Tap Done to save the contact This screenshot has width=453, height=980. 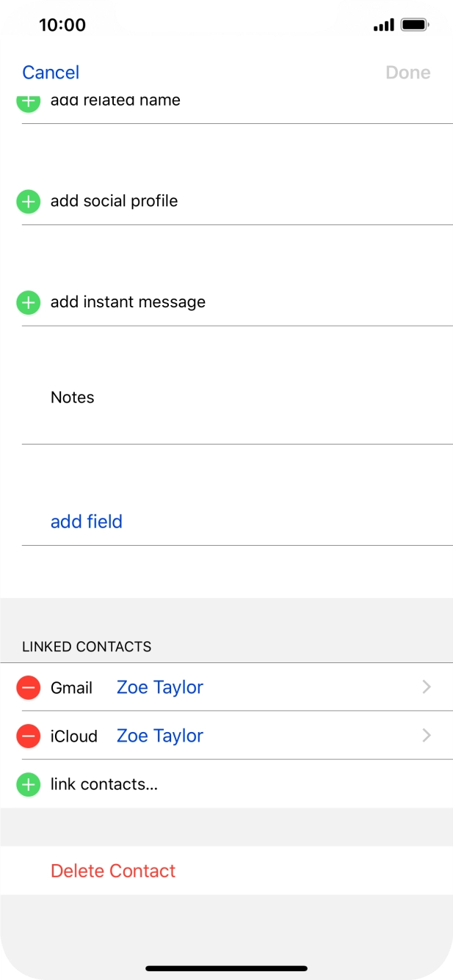pos(407,71)
